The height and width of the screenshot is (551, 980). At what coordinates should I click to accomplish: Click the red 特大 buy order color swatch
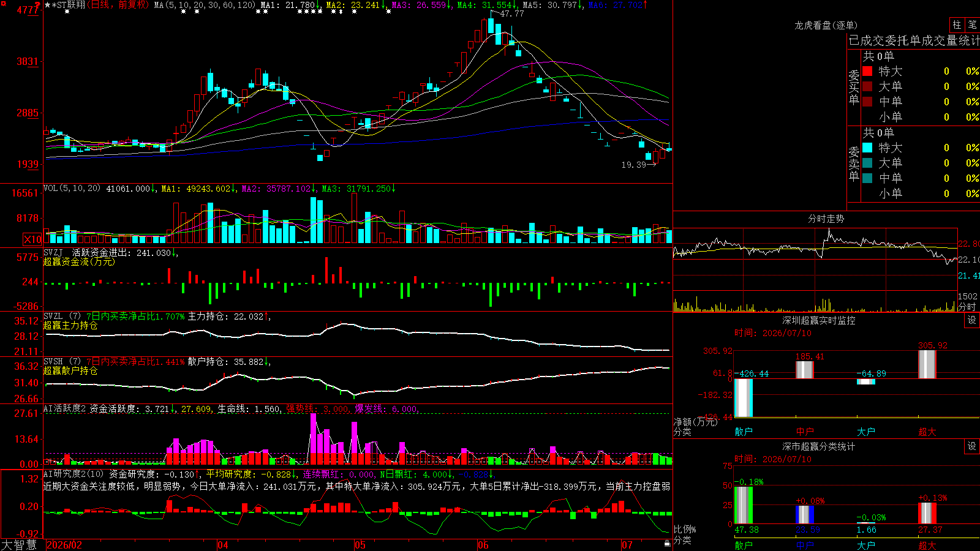click(x=867, y=71)
